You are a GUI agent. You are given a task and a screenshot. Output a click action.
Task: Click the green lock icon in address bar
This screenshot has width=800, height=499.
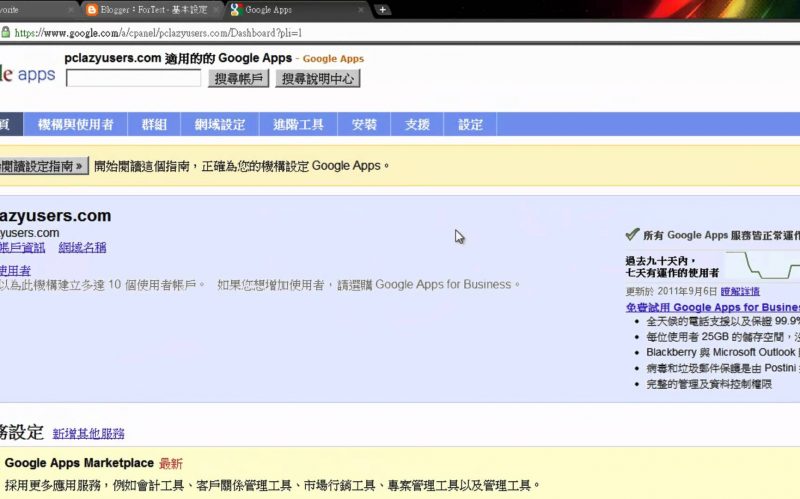coord(6,33)
